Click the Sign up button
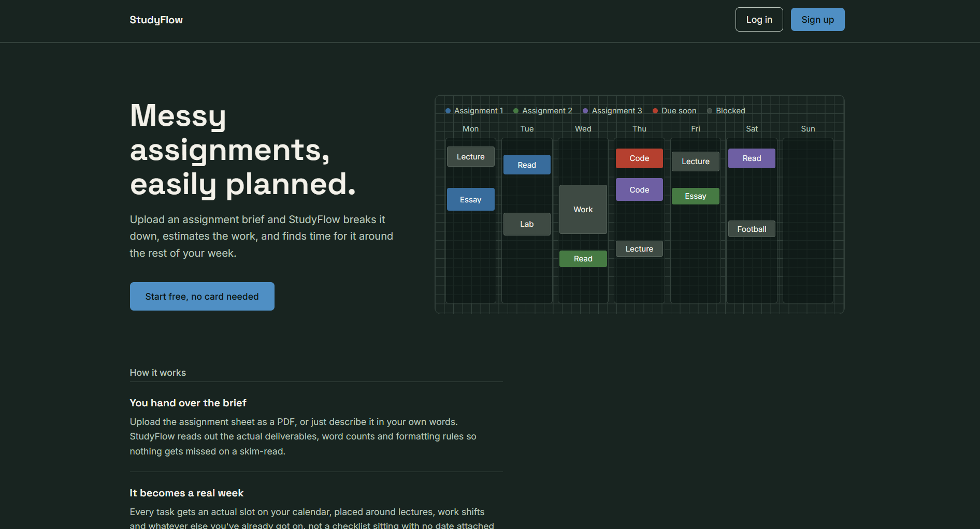The image size is (980, 529). 817,20
